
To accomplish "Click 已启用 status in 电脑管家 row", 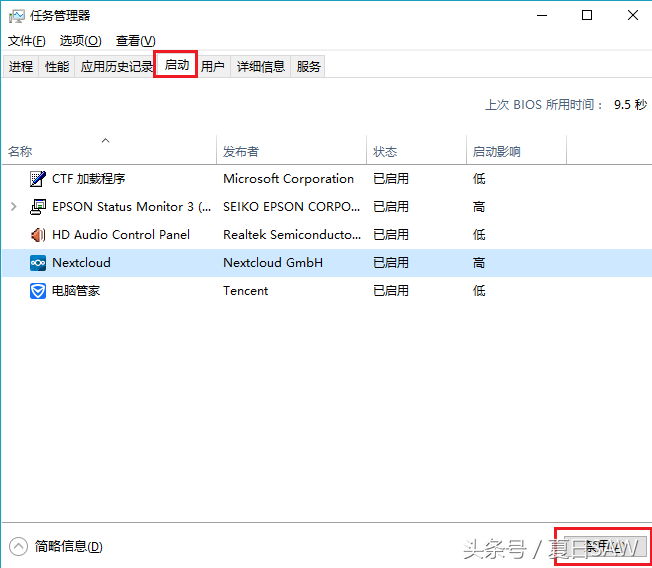I will click(391, 291).
